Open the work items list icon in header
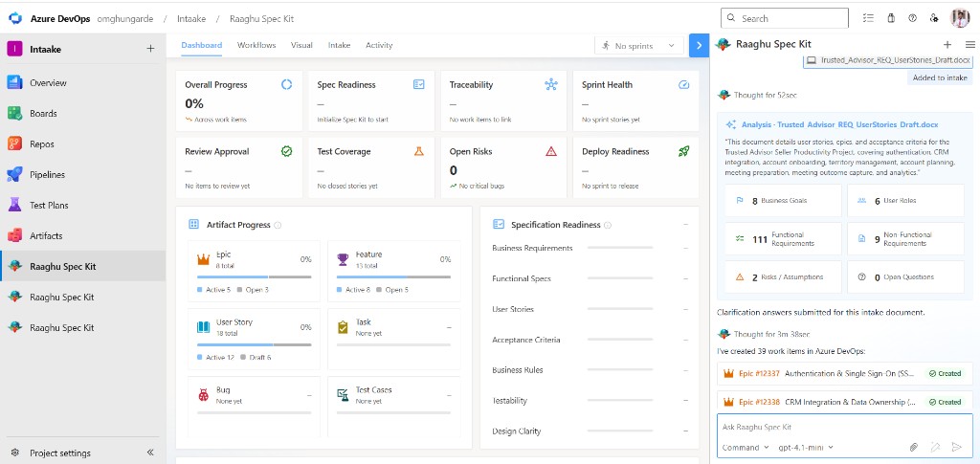 click(x=868, y=18)
